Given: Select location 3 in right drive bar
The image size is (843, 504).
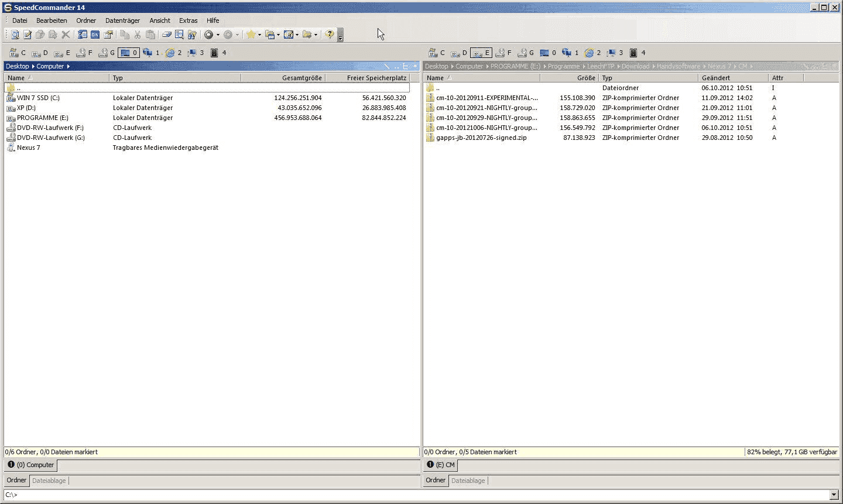Looking at the screenshot, I should click(615, 53).
